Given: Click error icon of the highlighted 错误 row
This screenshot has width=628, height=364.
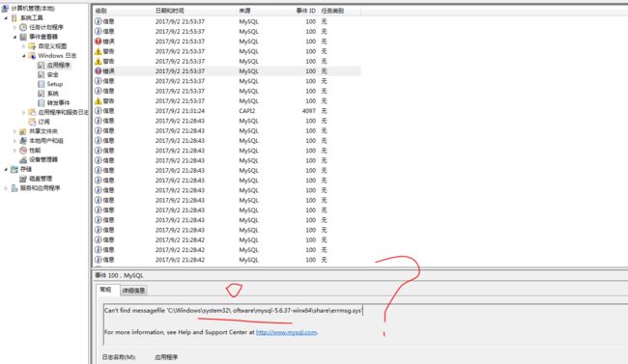Looking at the screenshot, I should coord(99,70).
